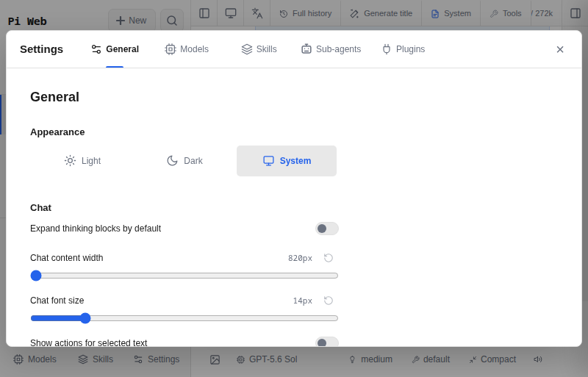Click the 272k context counter
Screen dimensions: 588x377
(542, 13)
